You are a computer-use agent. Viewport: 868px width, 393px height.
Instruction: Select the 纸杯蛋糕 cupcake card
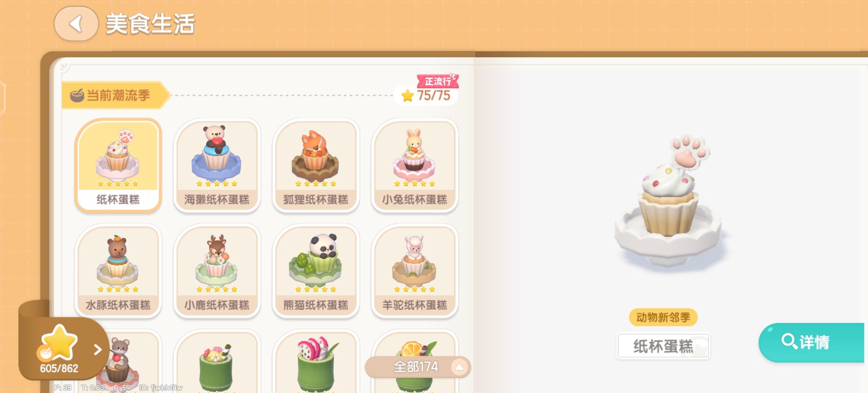pos(118,166)
